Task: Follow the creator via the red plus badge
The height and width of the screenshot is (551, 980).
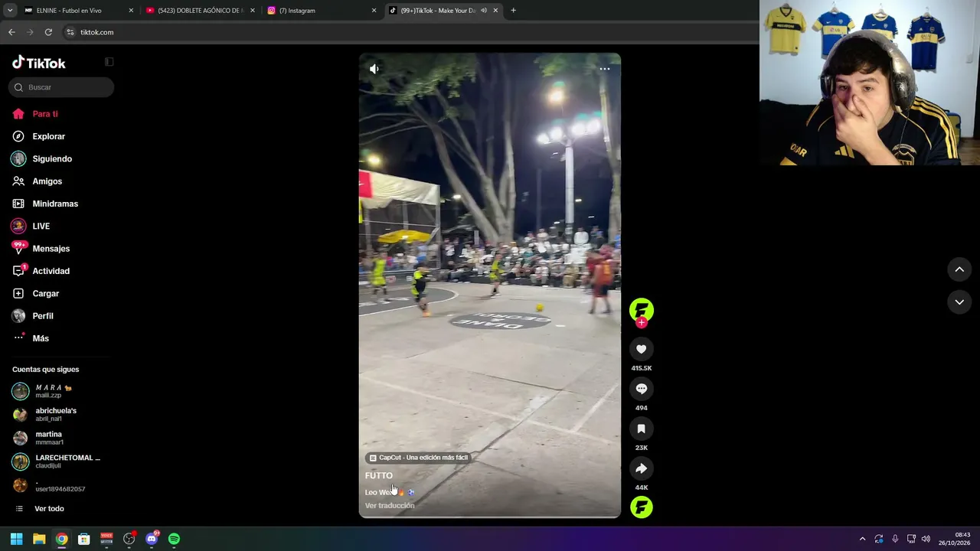Action: [642, 322]
